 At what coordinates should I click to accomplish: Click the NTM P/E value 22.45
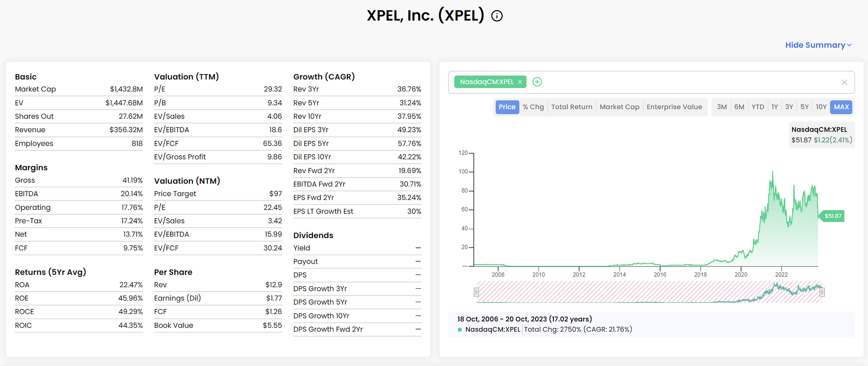(x=273, y=207)
